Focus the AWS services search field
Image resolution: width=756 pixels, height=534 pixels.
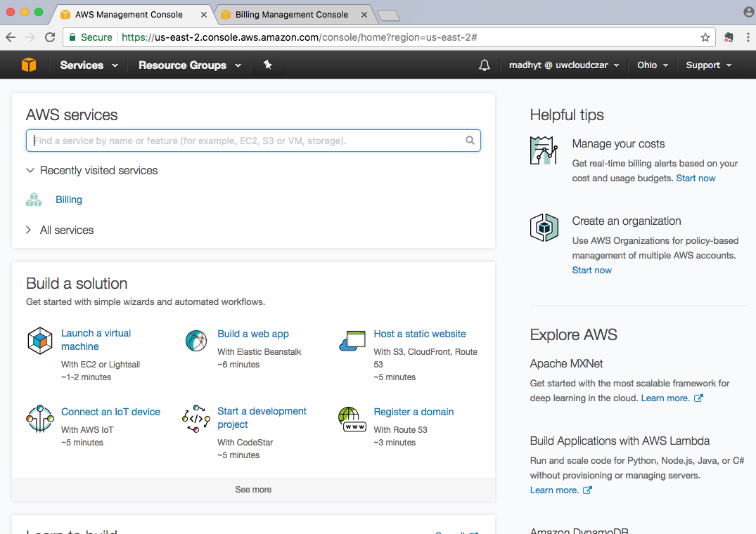[x=253, y=141]
